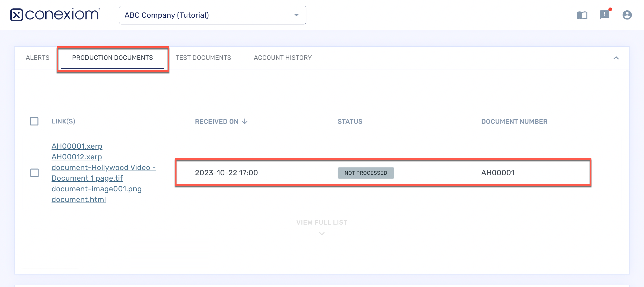Screen dimensions: 644x287
Task: Open the documentation book icon
Action: pyautogui.click(x=582, y=15)
